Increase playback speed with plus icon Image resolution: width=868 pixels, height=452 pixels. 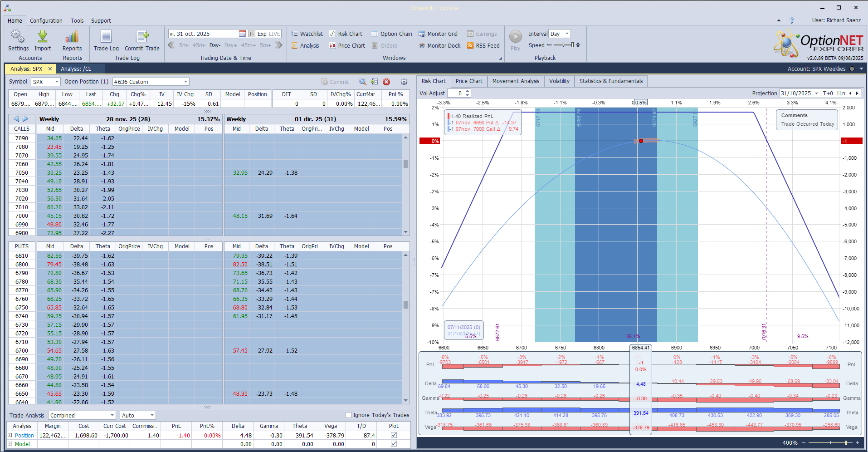click(x=578, y=45)
